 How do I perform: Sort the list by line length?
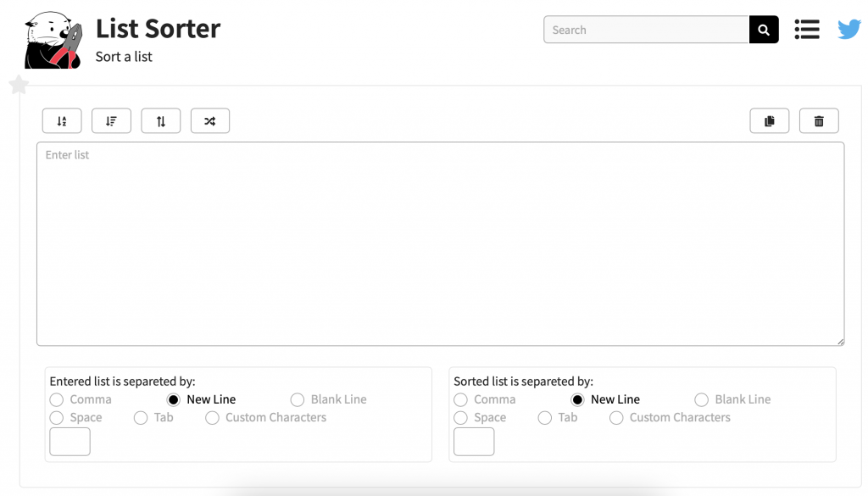click(111, 120)
